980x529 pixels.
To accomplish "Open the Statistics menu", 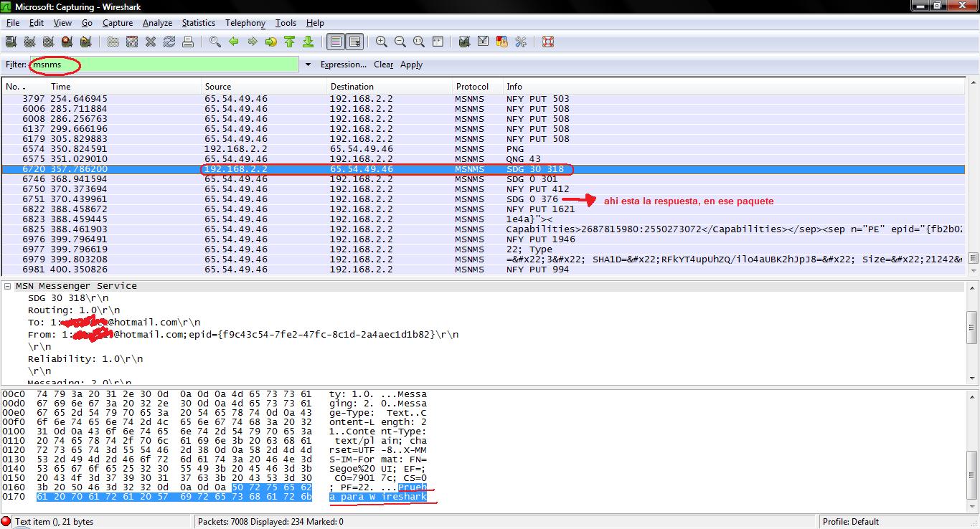I will pyautogui.click(x=198, y=23).
